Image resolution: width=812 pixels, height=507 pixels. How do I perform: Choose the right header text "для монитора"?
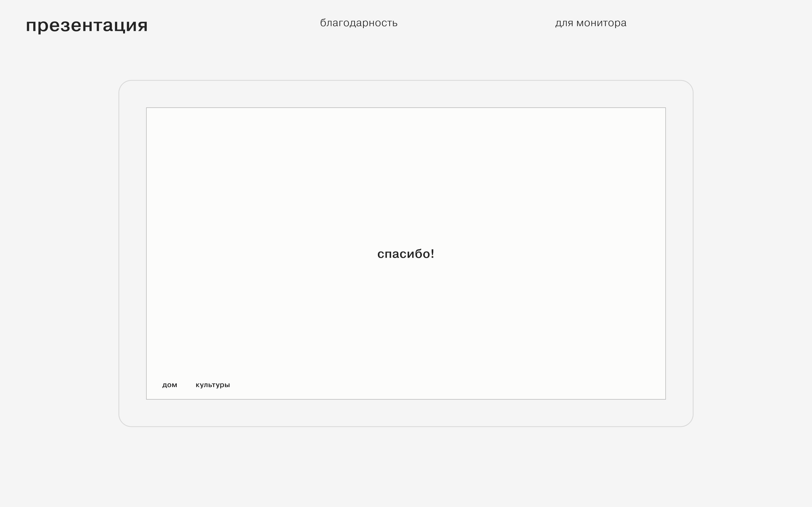click(x=591, y=23)
